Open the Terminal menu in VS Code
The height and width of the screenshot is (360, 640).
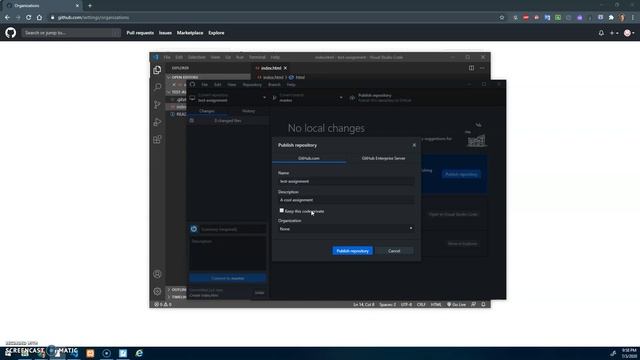pyautogui.click(x=257, y=58)
